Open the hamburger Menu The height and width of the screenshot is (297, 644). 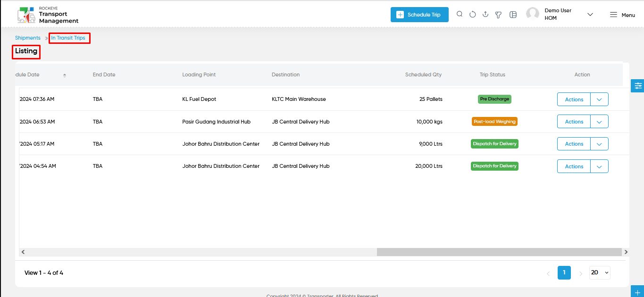(x=622, y=15)
